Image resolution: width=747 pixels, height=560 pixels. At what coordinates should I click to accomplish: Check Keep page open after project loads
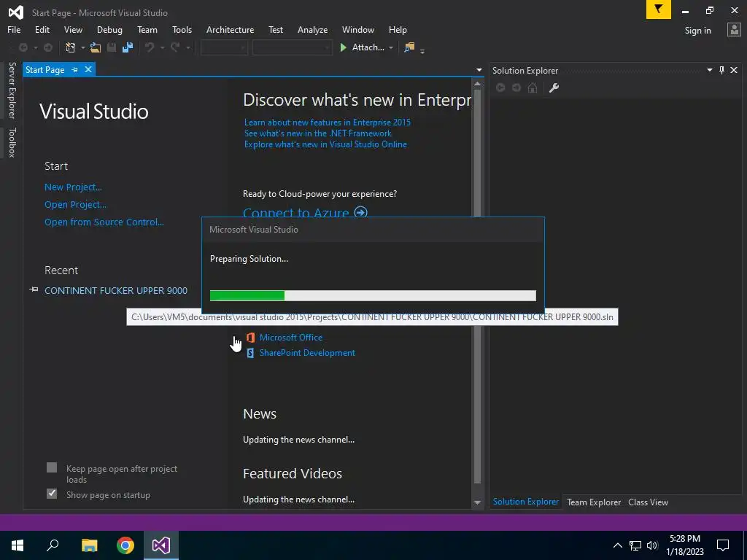coord(52,467)
